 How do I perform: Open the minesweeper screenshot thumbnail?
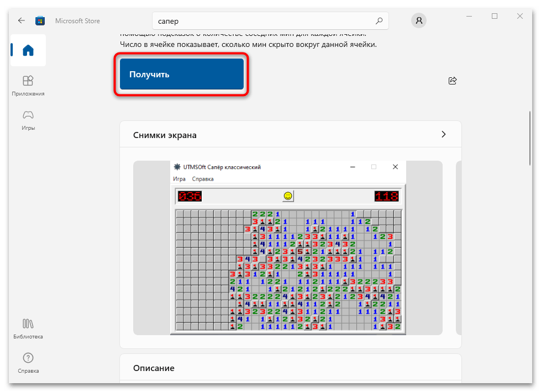coord(288,247)
